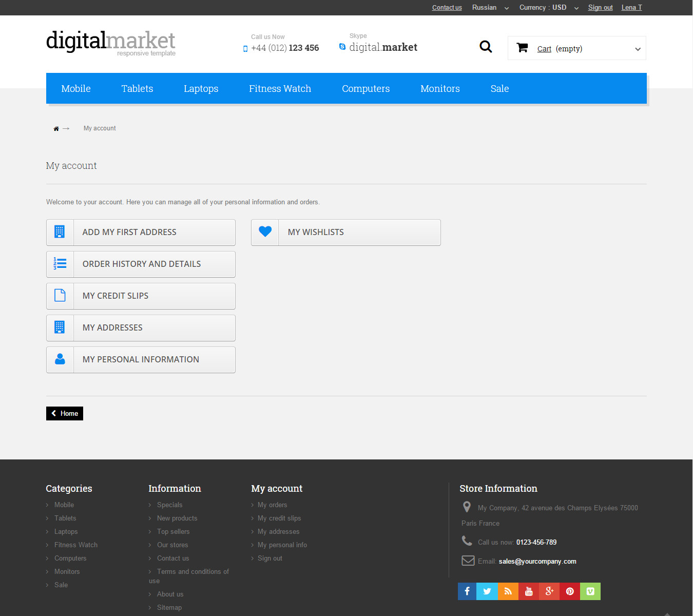Image resolution: width=693 pixels, height=616 pixels.
Task: Open the Twitter social icon
Action: point(487,591)
